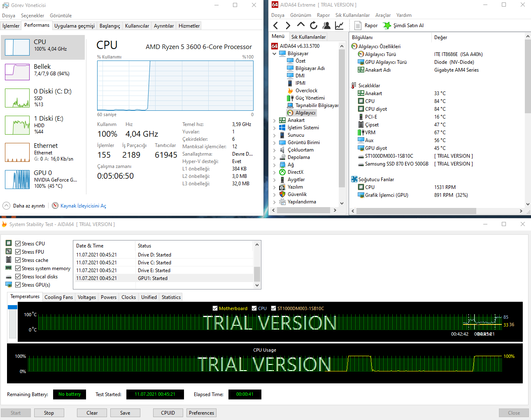Switch to the İşlemler tab in Task Manager
This screenshot has height=420, width=531.
coord(11,26)
